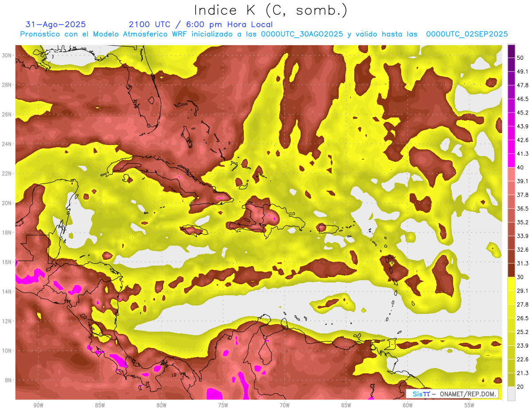Click the colorbar value '50'
The height and width of the screenshot is (411, 532).
[x=520, y=58]
